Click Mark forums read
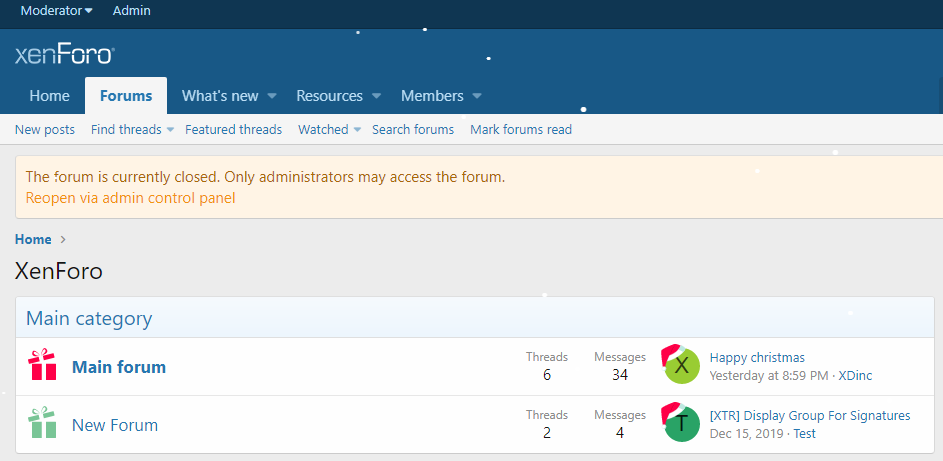This screenshot has width=943, height=461. (x=521, y=130)
